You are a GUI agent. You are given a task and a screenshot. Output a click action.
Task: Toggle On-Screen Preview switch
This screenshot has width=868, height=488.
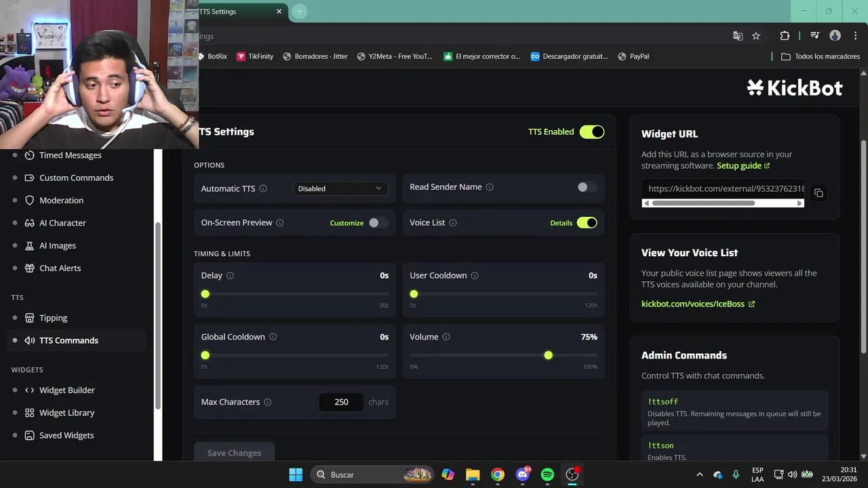click(x=378, y=222)
